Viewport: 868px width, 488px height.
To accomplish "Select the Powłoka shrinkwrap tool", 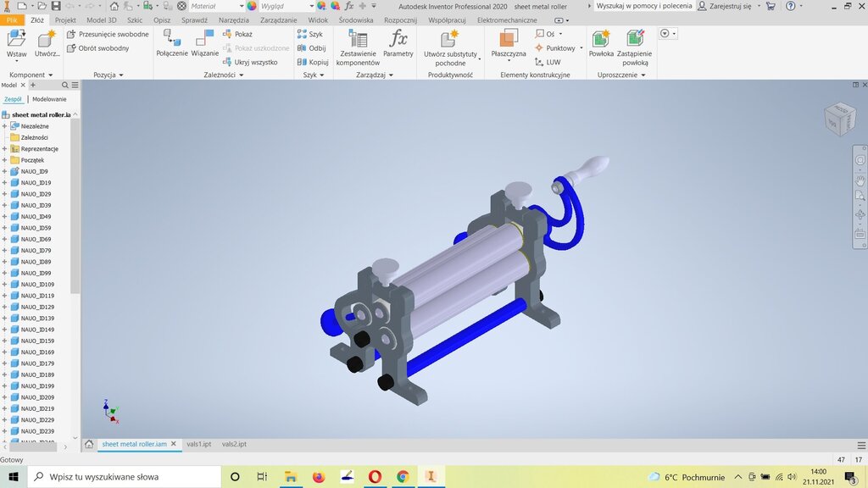I will 601,39.
